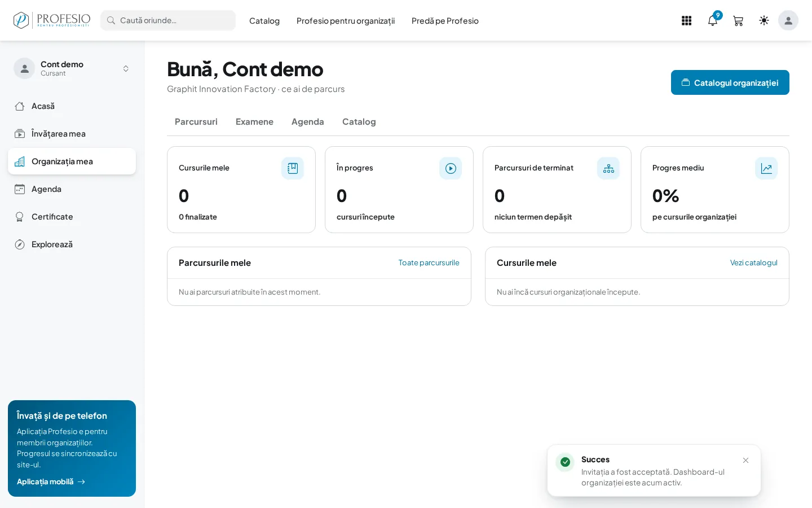The width and height of the screenshot is (812, 508).
Task: Open Profesio pentru organizații top link
Action: coord(346,21)
